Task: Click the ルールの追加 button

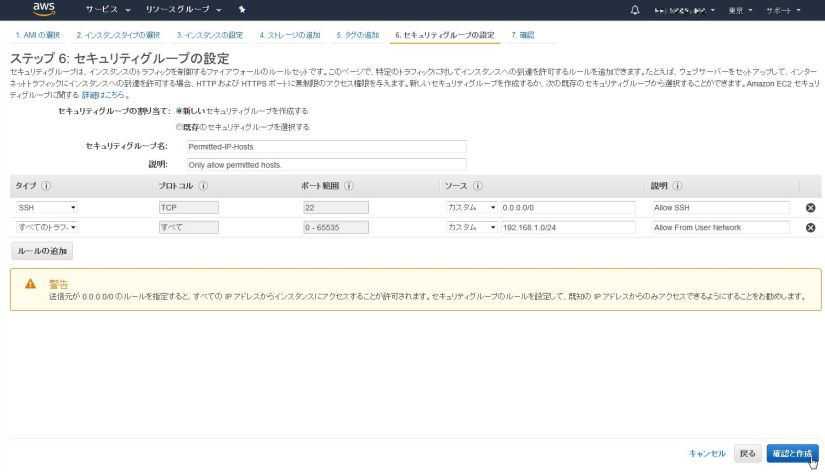Action: tap(41, 251)
